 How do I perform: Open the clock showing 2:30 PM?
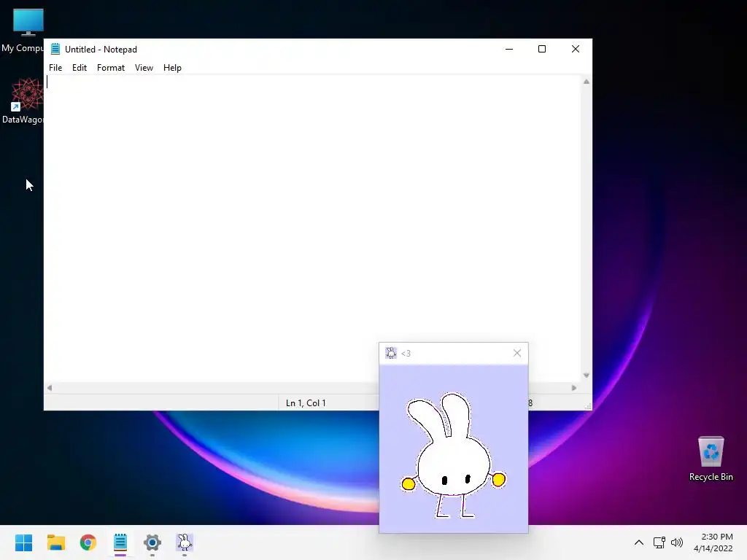point(713,542)
